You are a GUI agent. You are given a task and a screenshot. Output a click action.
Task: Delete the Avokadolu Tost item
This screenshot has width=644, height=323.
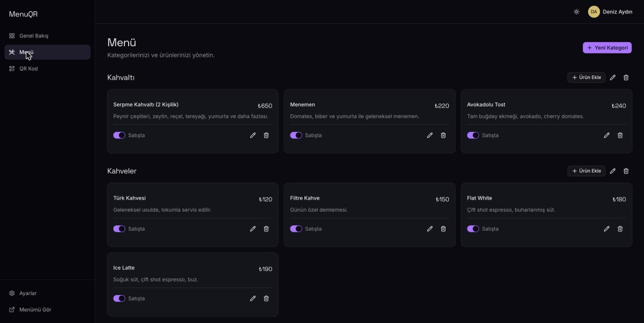[620, 135]
